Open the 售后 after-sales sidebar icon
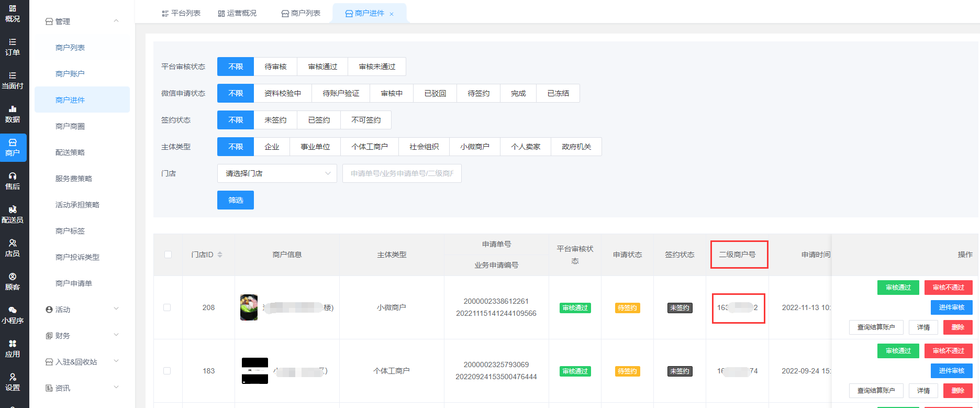The image size is (980, 408). [13, 181]
